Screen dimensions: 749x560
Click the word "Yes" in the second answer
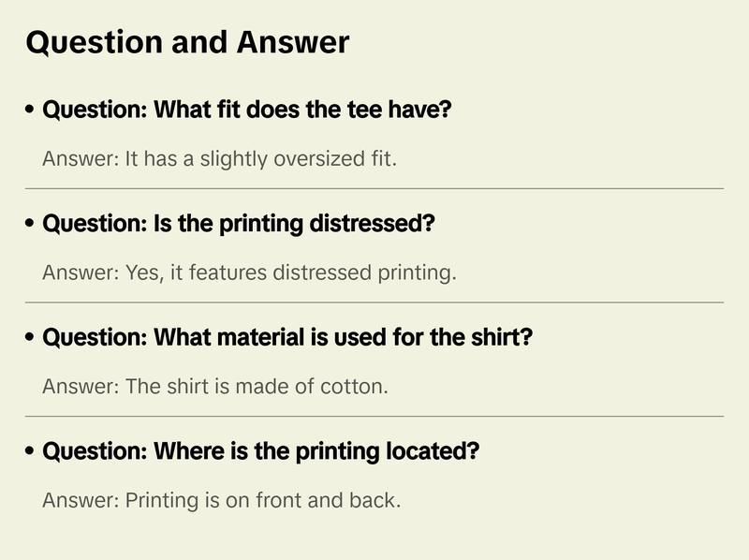tap(142, 273)
